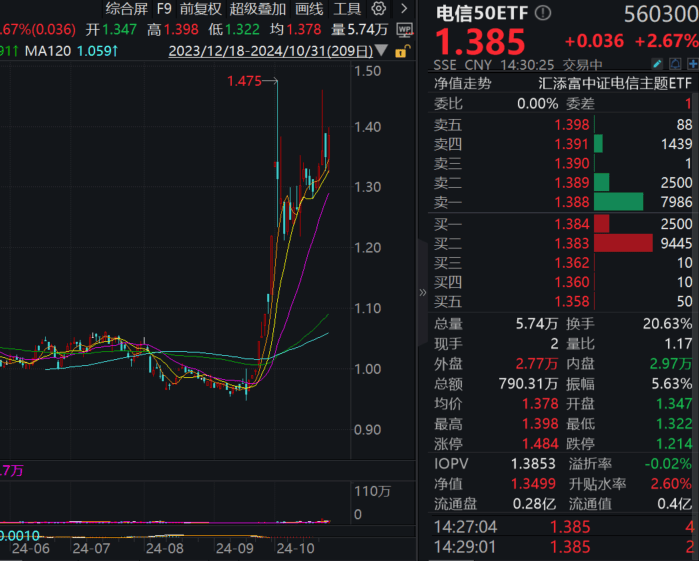Open F9 deep data
Viewport: 699px width, 561px height.
(164, 8)
